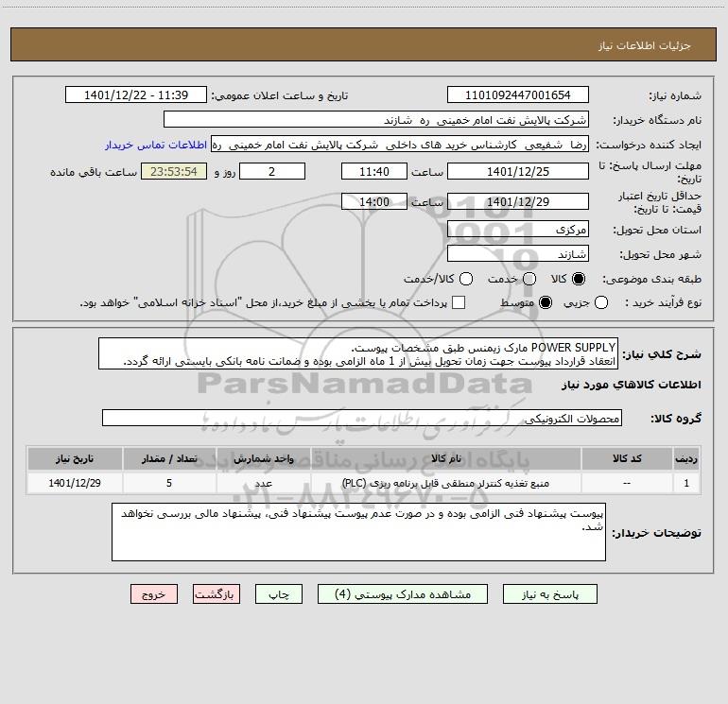The width and height of the screenshot is (728, 704).
Task: Click the delivery city field شازند
Action: [518, 254]
